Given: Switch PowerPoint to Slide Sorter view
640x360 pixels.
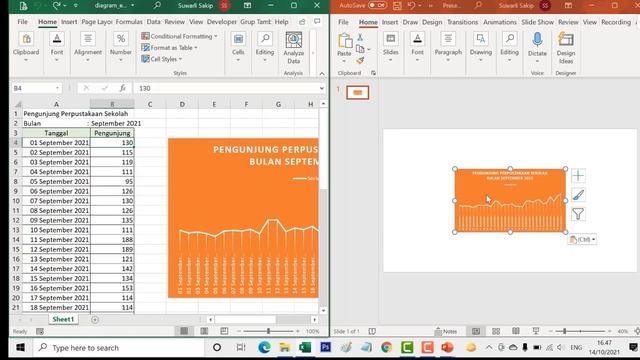Looking at the screenshot, I should [496, 331].
